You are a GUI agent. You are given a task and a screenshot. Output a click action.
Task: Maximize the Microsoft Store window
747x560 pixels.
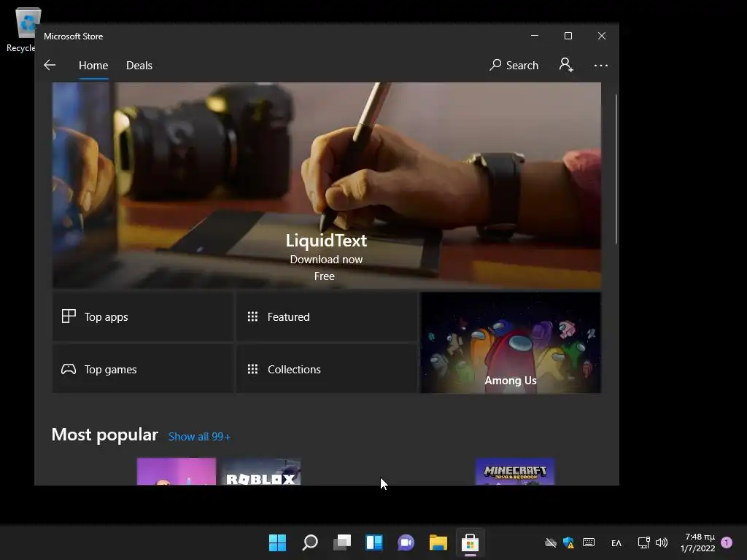point(568,36)
